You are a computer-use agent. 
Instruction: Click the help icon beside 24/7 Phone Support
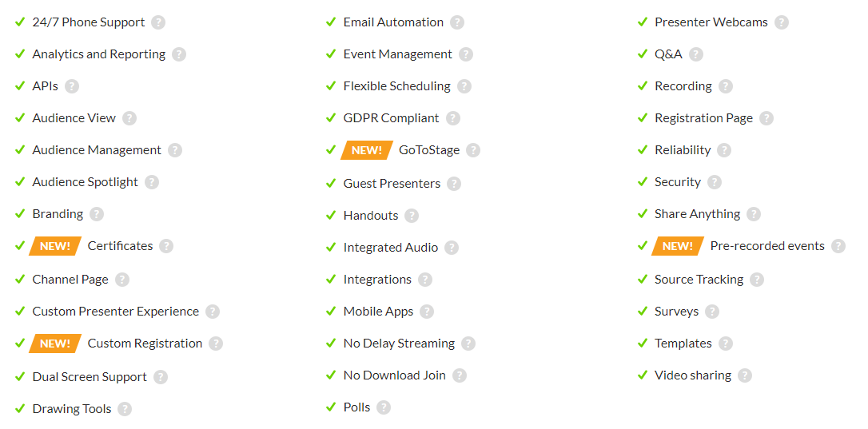(158, 22)
